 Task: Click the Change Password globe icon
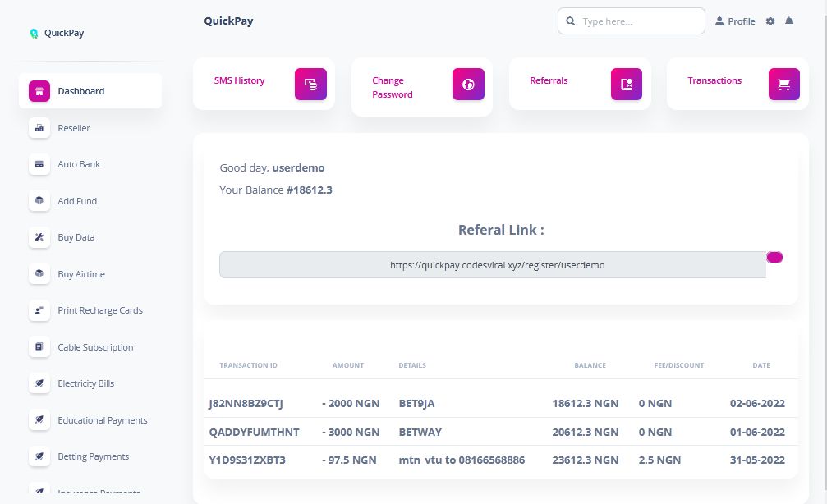click(x=468, y=84)
